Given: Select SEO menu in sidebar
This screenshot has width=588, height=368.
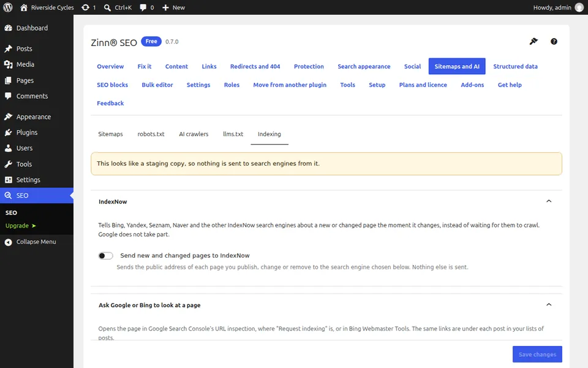Looking at the screenshot, I should [37, 196].
